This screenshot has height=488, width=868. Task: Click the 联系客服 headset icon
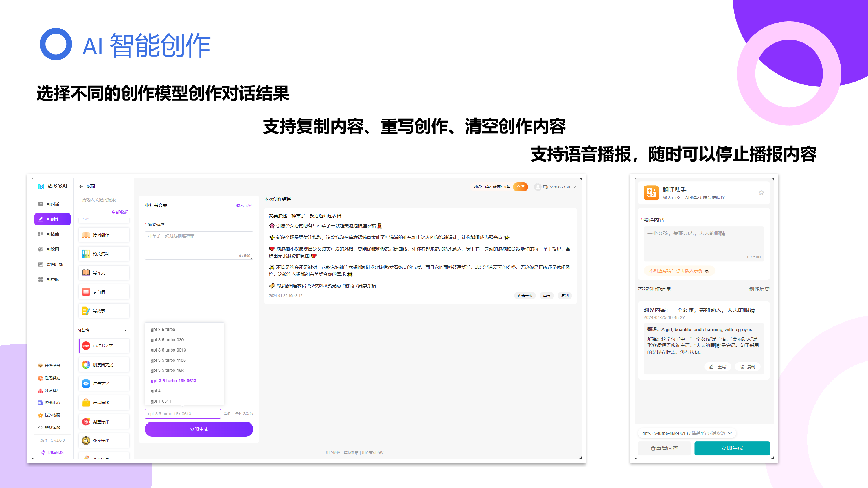[x=41, y=427]
